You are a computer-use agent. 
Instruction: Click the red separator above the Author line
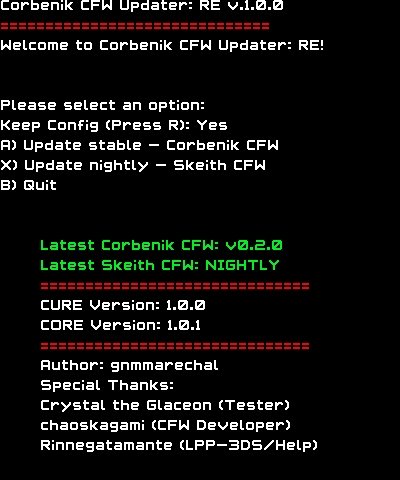pyautogui.click(x=175, y=346)
